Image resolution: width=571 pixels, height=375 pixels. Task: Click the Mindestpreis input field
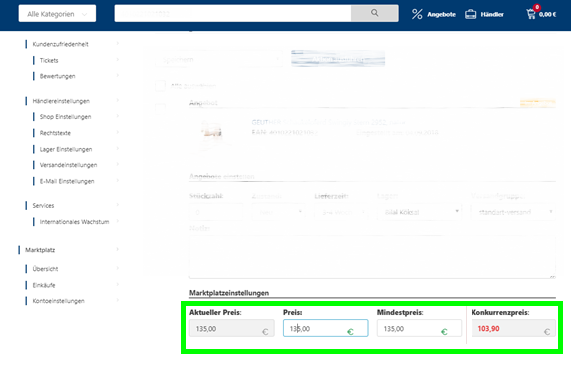(x=419, y=328)
